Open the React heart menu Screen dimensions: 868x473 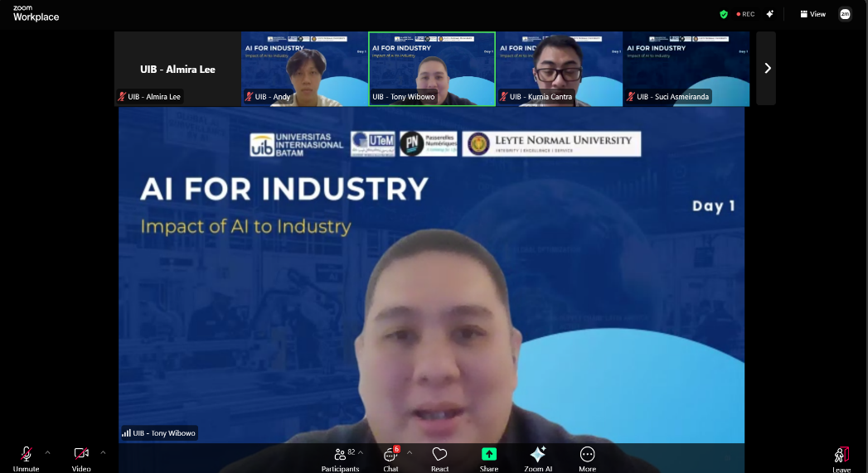(x=439, y=459)
